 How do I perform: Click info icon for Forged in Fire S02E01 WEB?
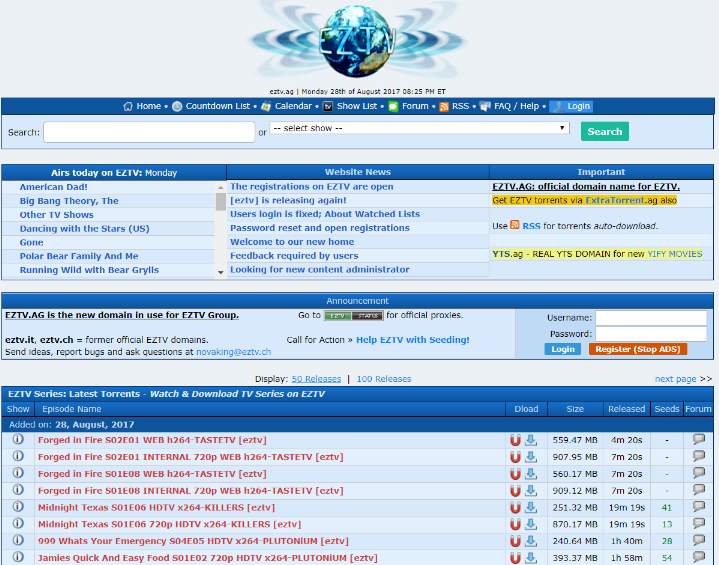pos(18,439)
